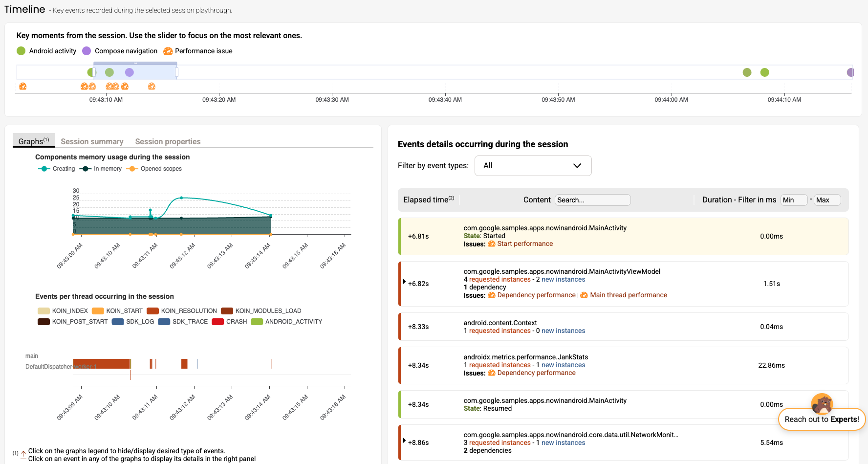Click the Performance issue legend icon
Screen dimensions: 868x464
coord(168,51)
